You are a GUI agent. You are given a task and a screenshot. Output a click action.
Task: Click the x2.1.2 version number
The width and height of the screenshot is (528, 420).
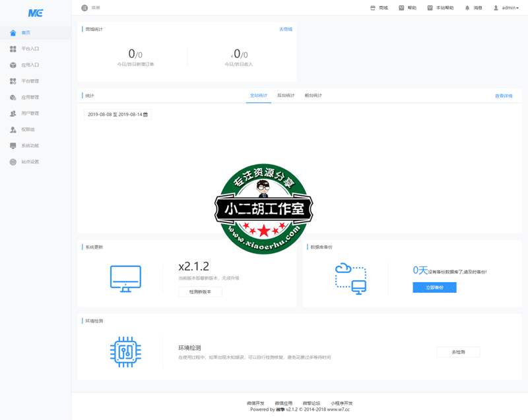point(193,266)
